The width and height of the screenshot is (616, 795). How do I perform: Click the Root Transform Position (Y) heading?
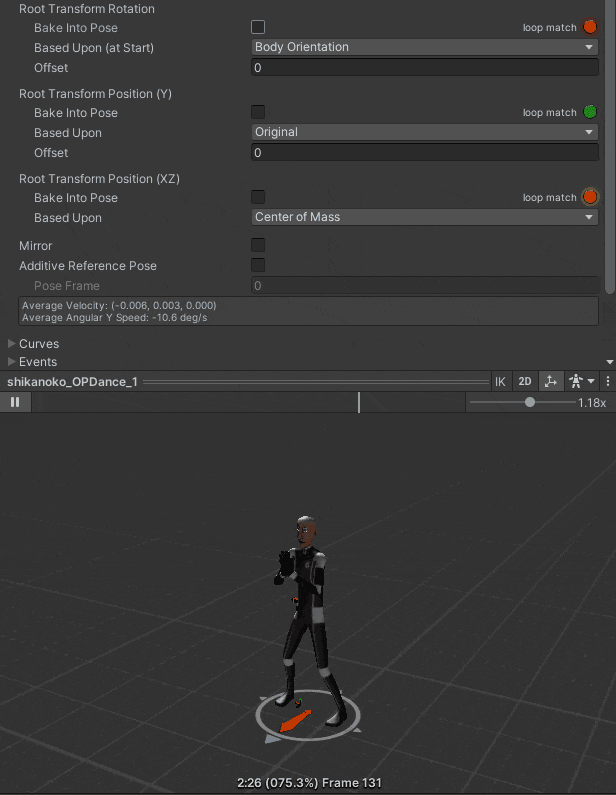click(x=95, y=94)
